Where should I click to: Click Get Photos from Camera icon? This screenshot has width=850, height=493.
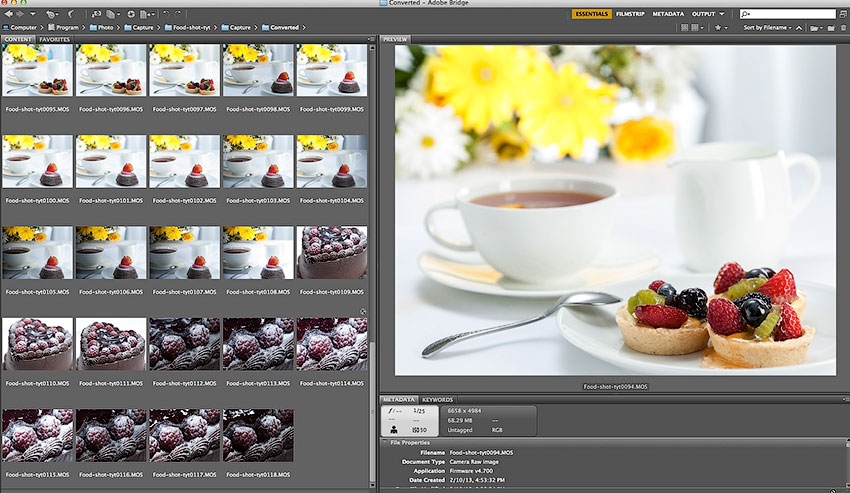coord(96,14)
